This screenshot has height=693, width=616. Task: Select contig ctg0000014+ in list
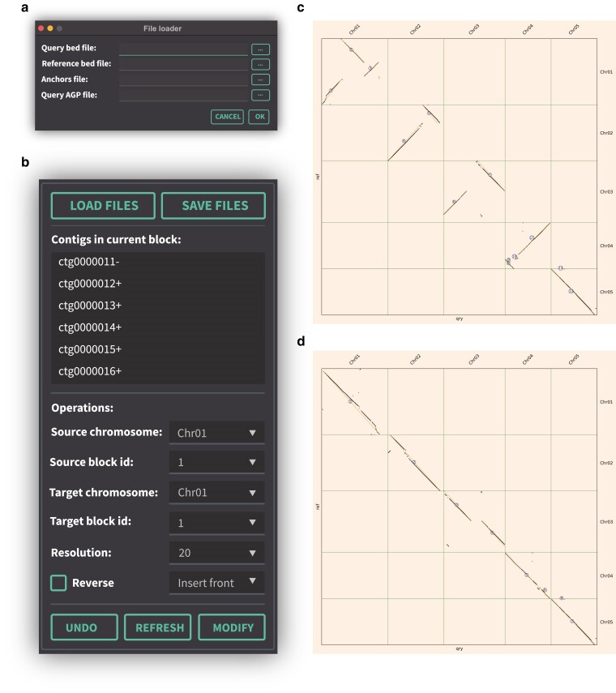[158, 327]
